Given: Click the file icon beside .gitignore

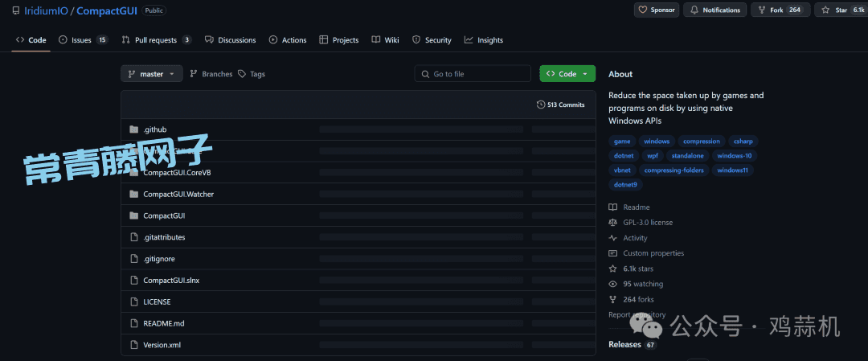Looking at the screenshot, I should [133, 259].
